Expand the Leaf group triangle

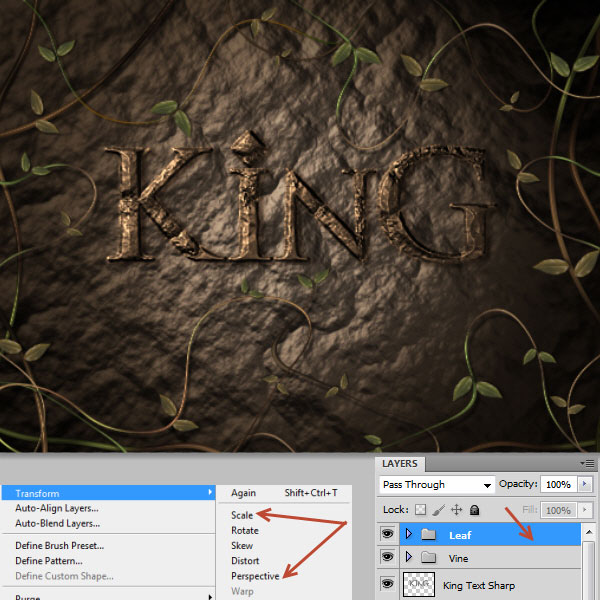tap(409, 533)
